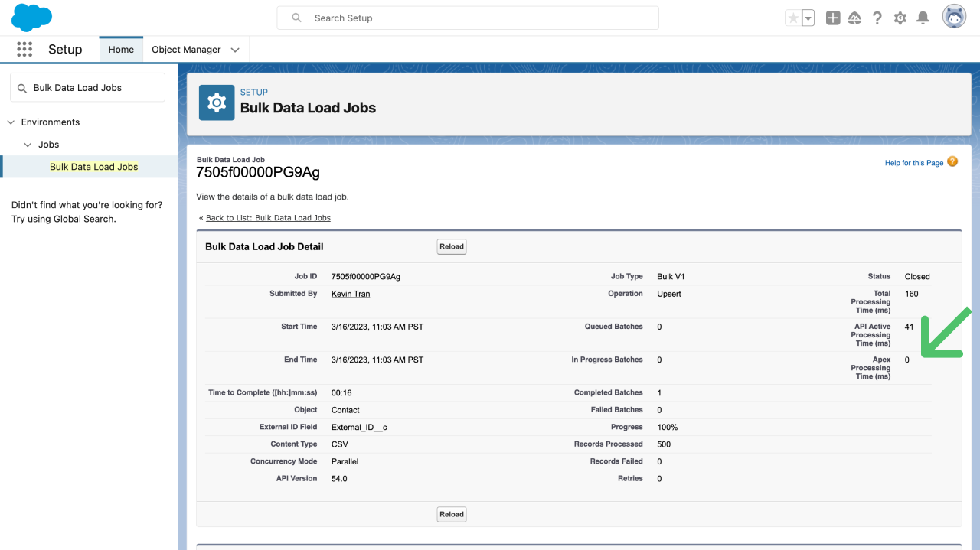Click the gear icon beside page title
Viewport: 980px width, 550px height.
217,103
